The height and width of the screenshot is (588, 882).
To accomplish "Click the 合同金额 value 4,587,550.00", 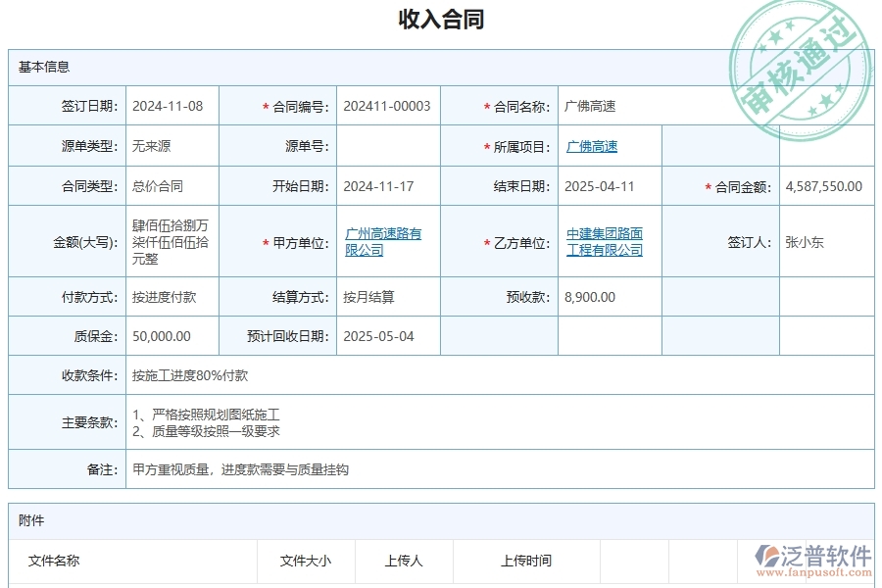I will pos(822,185).
